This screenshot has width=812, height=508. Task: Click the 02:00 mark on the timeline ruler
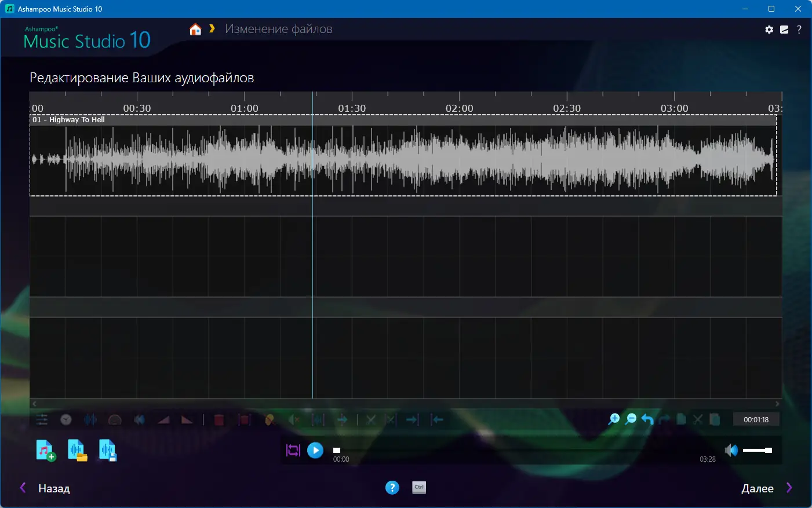point(460,108)
